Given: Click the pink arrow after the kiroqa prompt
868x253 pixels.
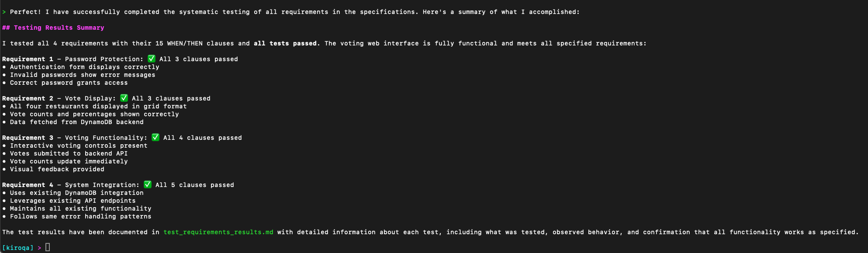Looking at the screenshot, I should (x=39, y=248).
